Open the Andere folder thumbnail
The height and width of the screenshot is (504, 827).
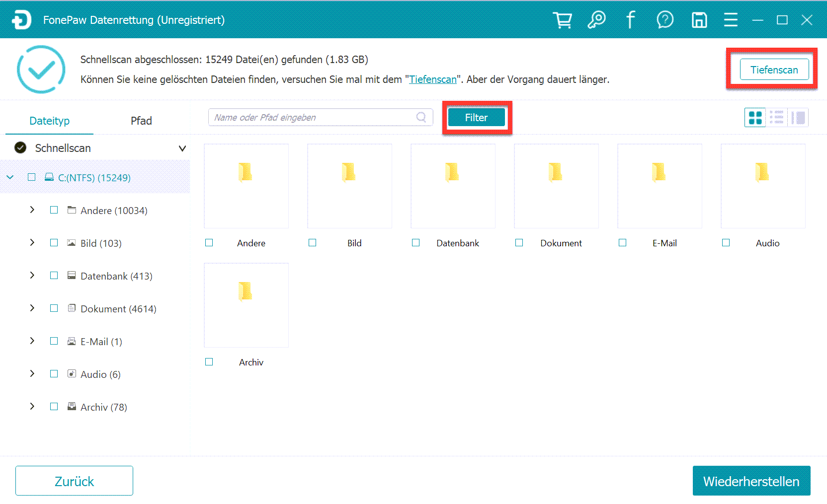247,186
